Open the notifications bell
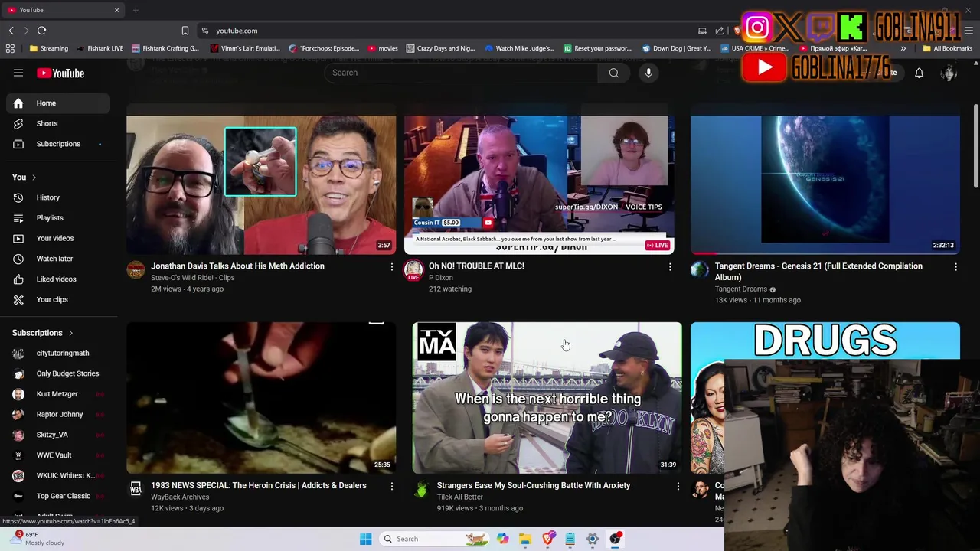This screenshot has height=551, width=980. [919, 73]
